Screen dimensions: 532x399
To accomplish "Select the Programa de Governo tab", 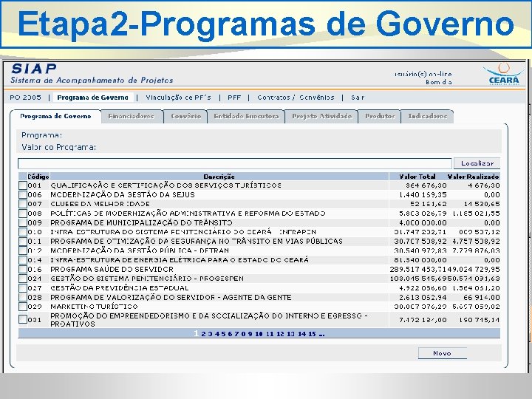I will click(x=55, y=117).
